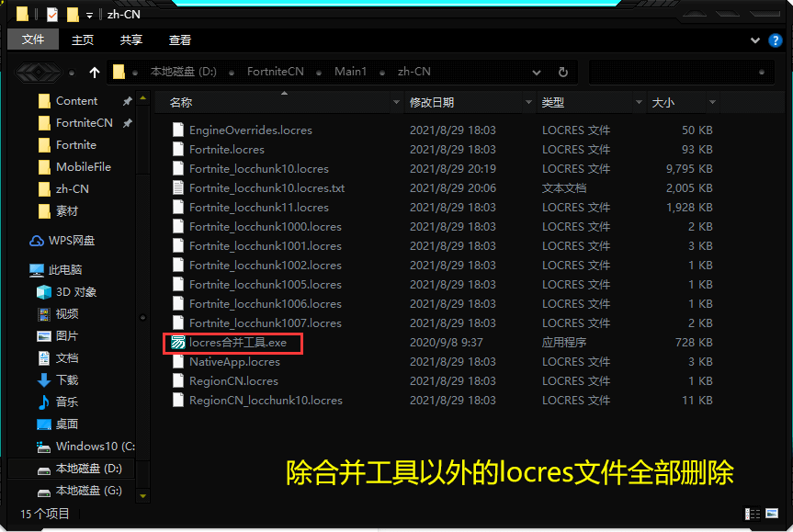The width and height of the screenshot is (793, 532).
Task: Click sidebar scrollbar up arrow
Action: 143,98
